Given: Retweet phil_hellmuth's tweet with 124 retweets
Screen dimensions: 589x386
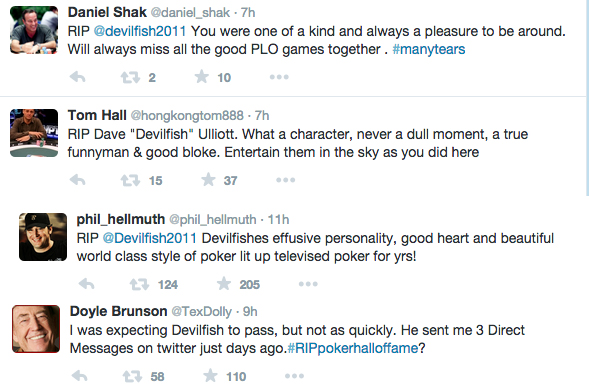Looking at the screenshot, I should 139,285.
